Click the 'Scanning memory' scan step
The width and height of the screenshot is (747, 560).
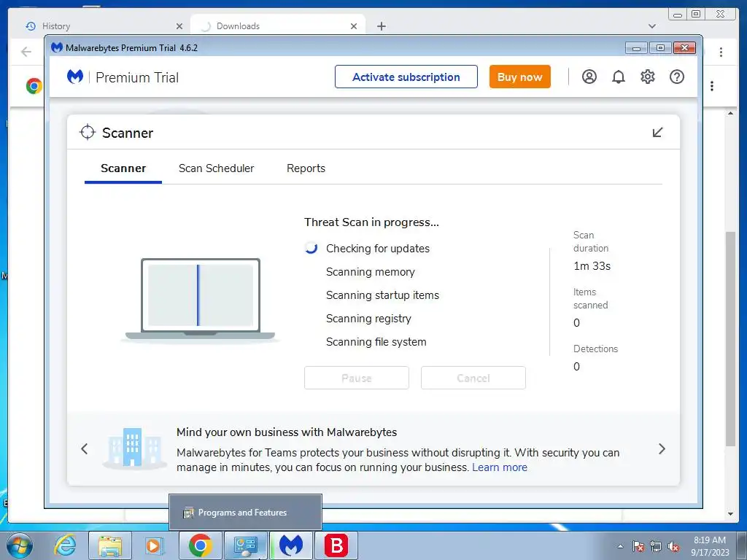(x=370, y=271)
